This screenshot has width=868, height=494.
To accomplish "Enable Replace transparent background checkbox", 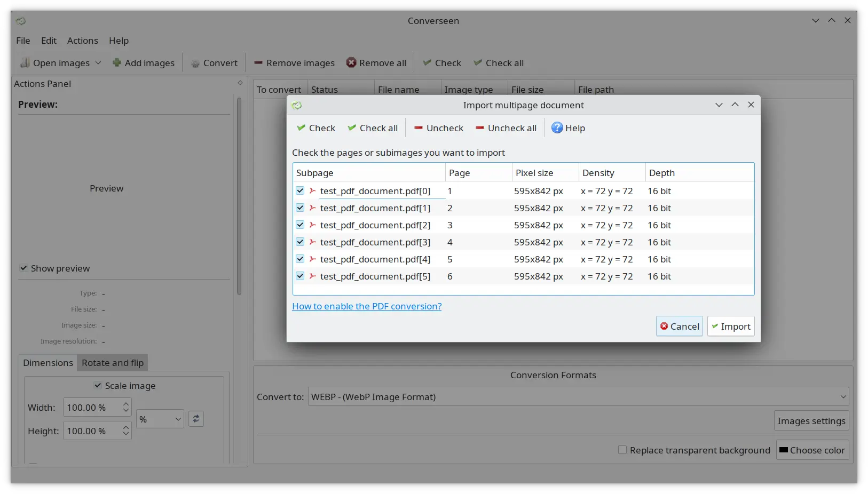I will [622, 450].
